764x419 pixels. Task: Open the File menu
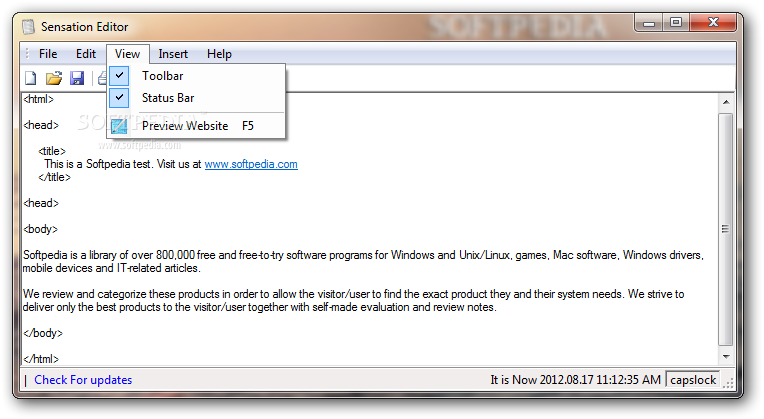coord(48,54)
